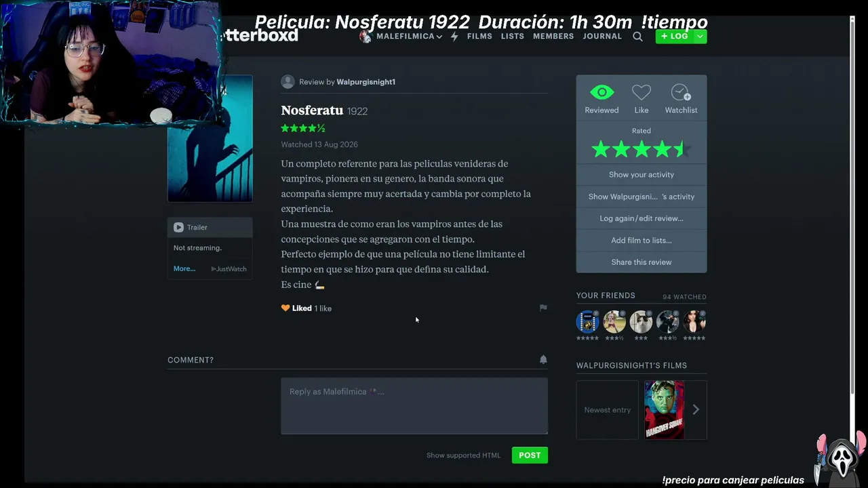Open the '1 like' link

pos(323,308)
